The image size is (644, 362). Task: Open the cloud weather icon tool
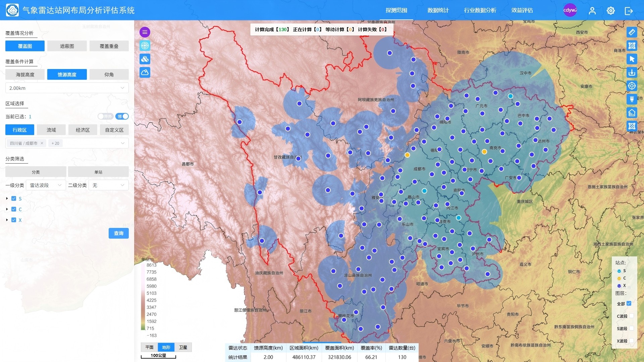pos(145,72)
